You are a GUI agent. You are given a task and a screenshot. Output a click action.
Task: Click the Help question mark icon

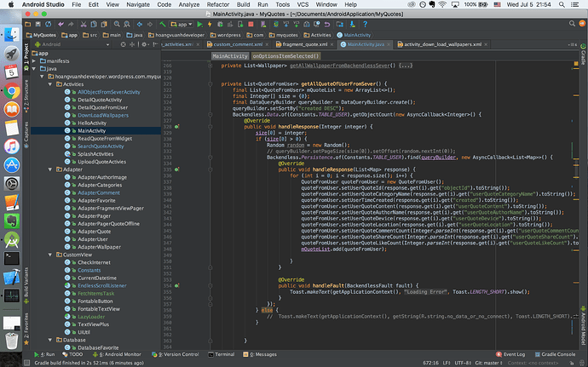pyautogui.click(x=365, y=24)
